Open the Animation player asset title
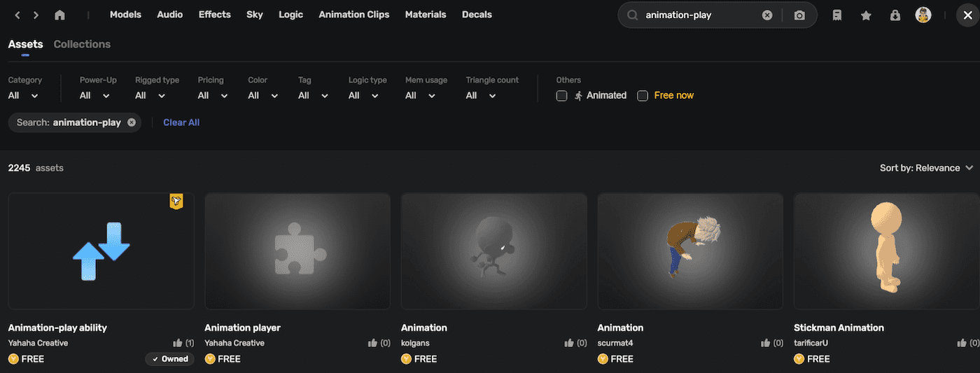980x373 pixels. tap(242, 328)
